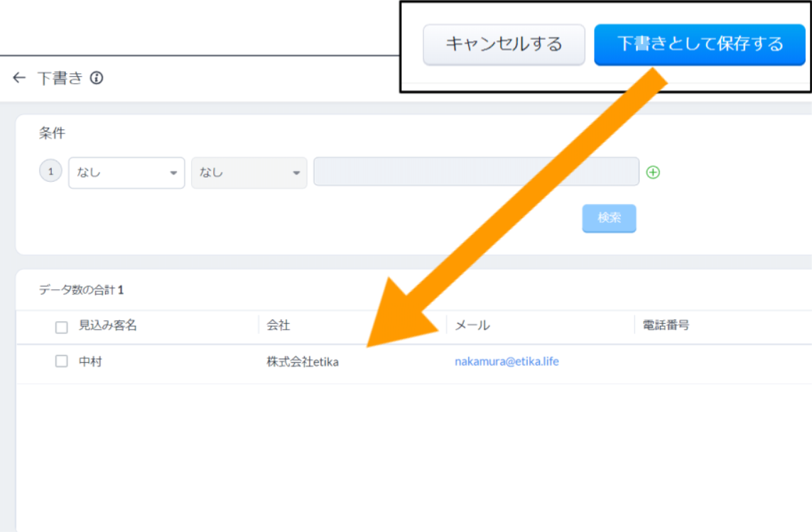Open the second なし operator dropdown
812x532 pixels.
coord(249,173)
